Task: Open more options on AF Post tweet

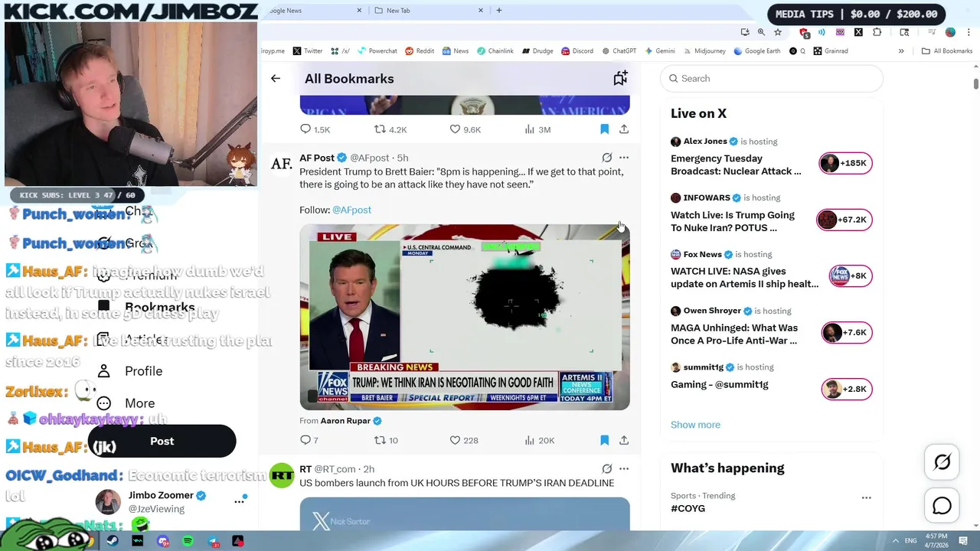Action: coord(624,158)
